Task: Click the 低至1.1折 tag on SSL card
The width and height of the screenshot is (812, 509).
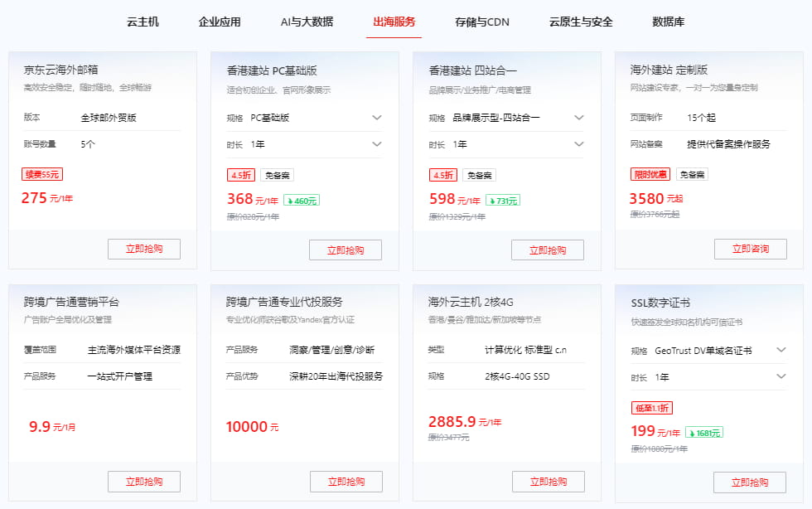Action: pos(652,407)
